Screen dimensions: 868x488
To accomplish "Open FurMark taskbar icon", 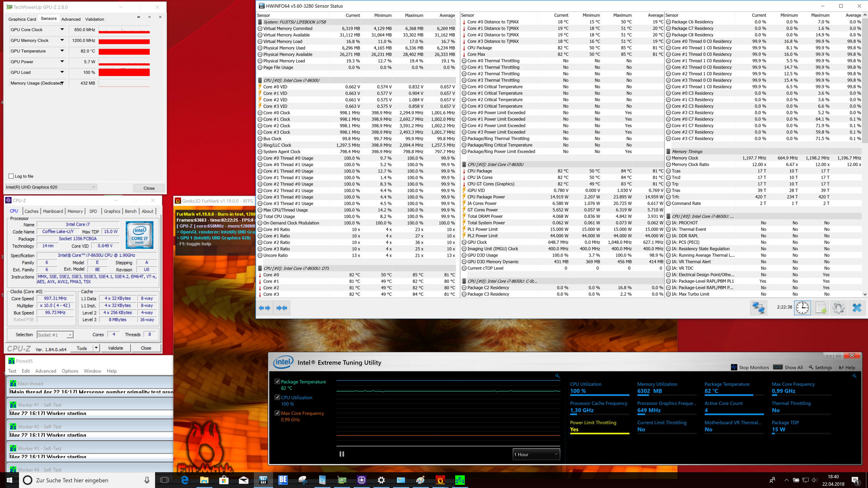I will pos(440,480).
